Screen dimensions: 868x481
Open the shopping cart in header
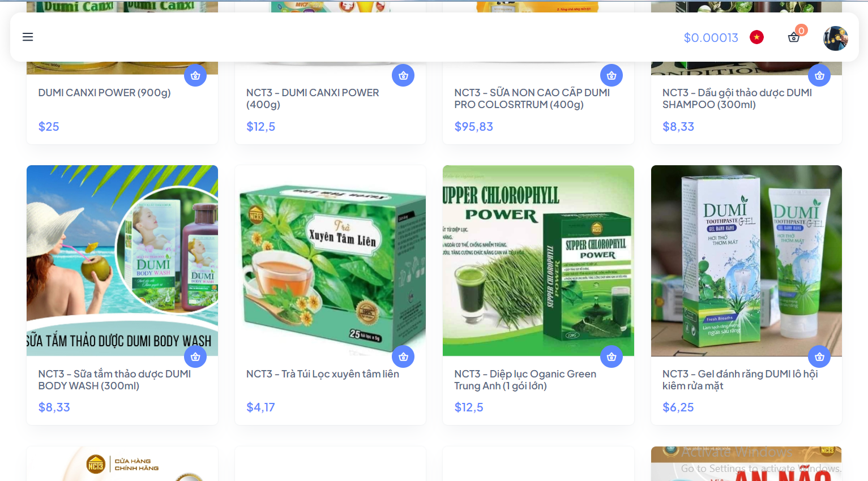point(794,37)
